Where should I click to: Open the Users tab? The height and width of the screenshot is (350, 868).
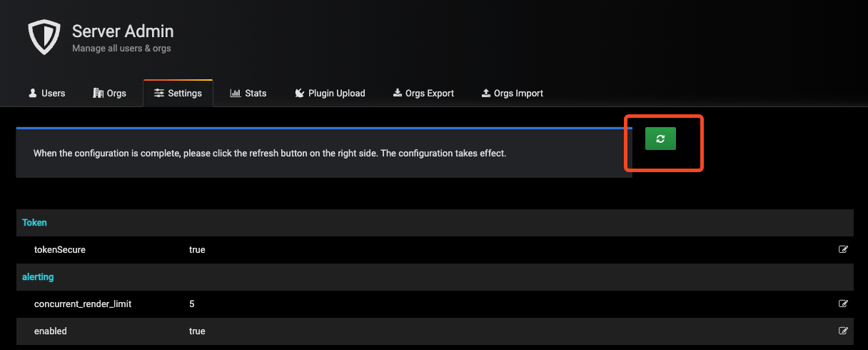click(x=47, y=94)
